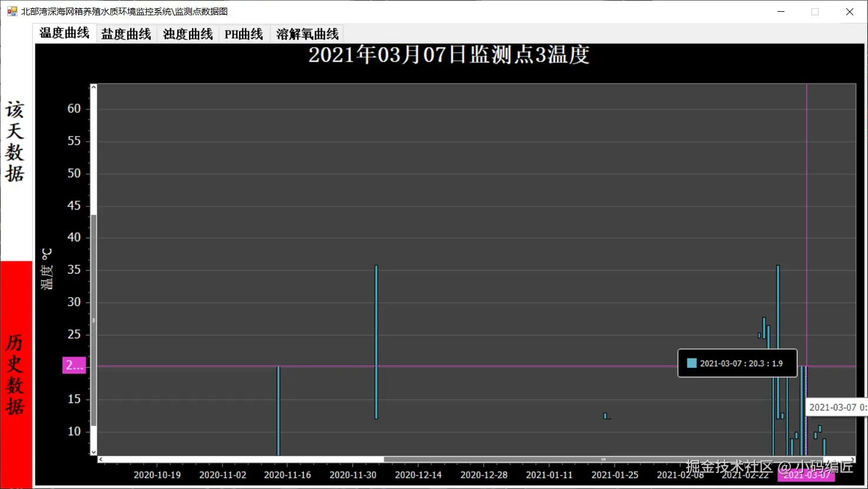
Task: Switch to the 溶解氧曲线 tab
Action: pos(307,34)
